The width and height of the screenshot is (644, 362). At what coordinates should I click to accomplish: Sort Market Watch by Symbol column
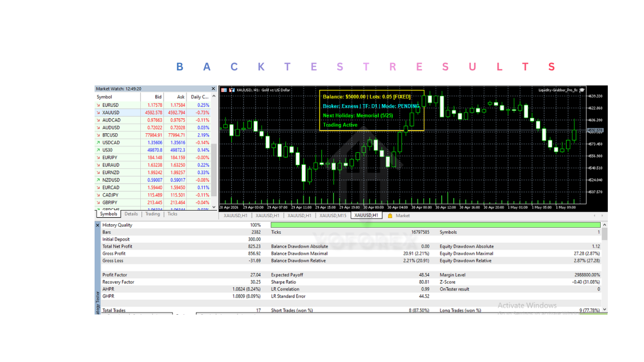click(x=118, y=97)
